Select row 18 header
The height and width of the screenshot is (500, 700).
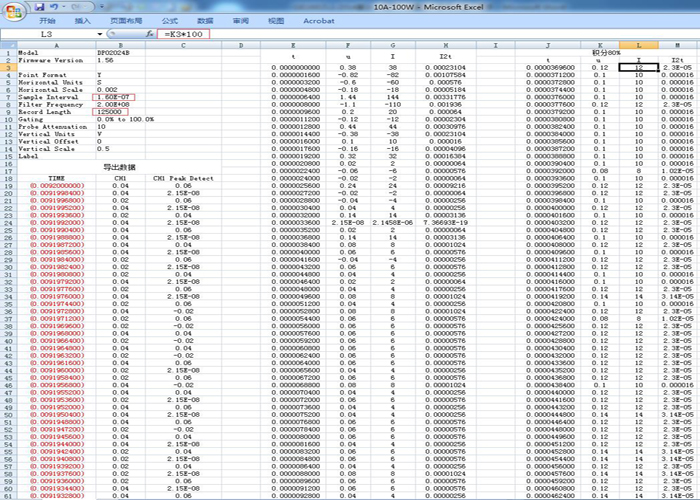click(8, 178)
